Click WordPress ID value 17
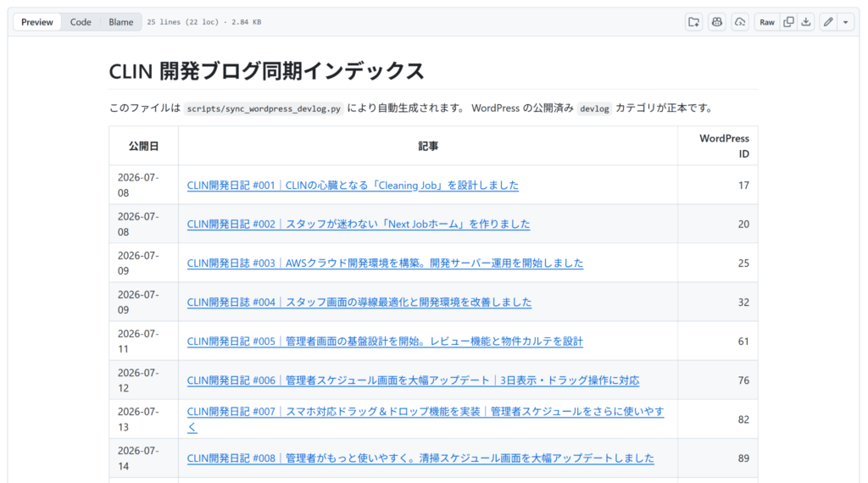 pyautogui.click(x=743, y=186)
